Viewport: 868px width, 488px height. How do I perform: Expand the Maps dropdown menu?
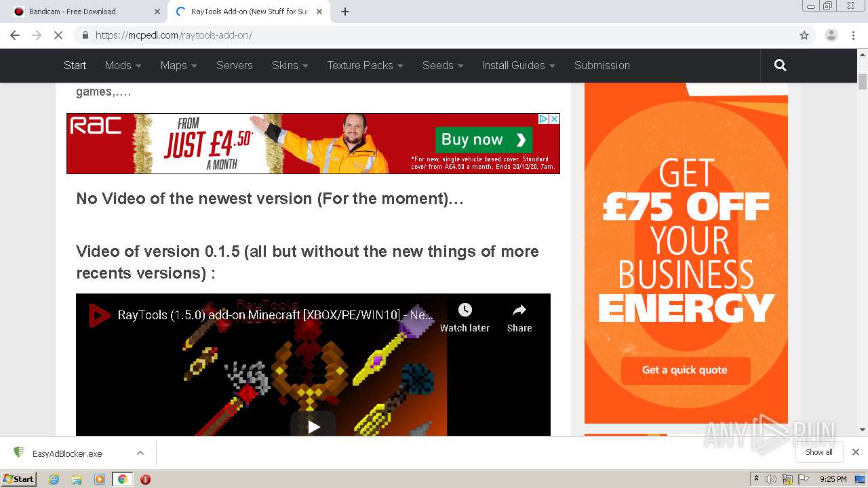pos(178,65)
